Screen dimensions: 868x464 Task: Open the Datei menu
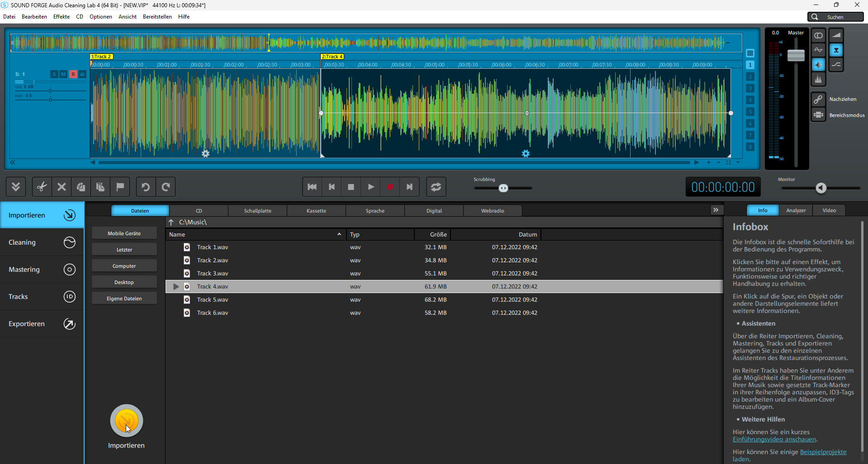[9, 17]
